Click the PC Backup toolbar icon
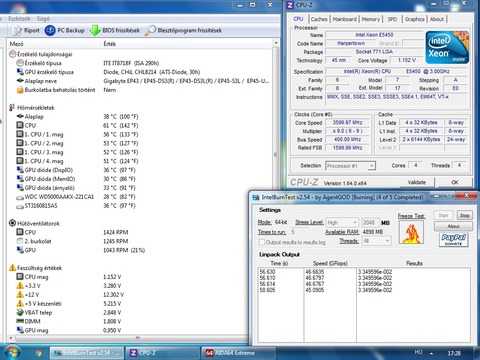The image size is (480, 360). pos(50,31)
